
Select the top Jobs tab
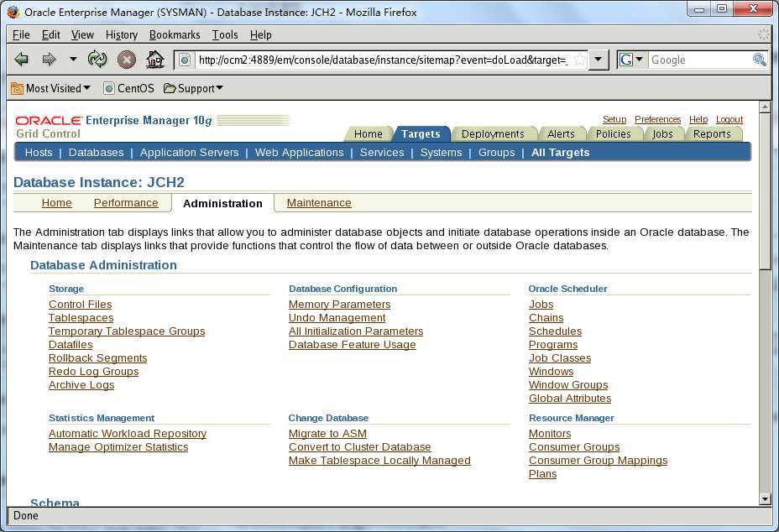(x=662, y=134)
